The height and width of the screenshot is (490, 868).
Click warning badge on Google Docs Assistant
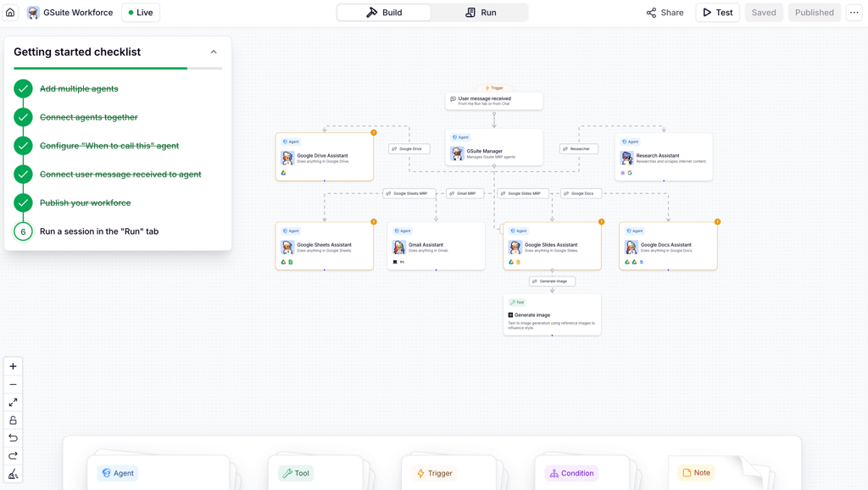717,222
